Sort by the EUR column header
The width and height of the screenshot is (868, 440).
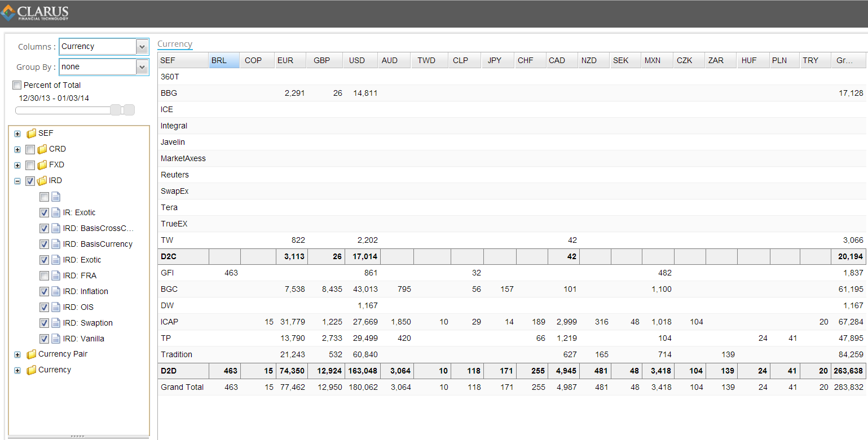click(290, 60)
